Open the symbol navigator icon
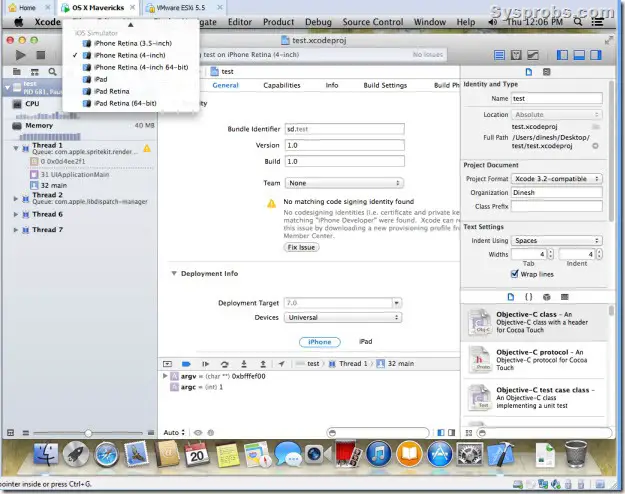Screen dimensions: 625x494 (x=35, y=72)
